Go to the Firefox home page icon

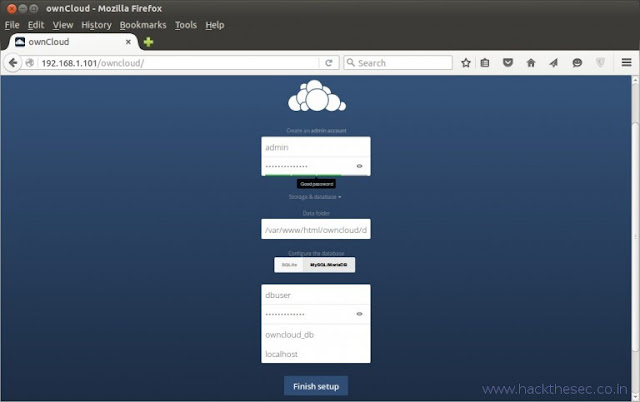531,63
